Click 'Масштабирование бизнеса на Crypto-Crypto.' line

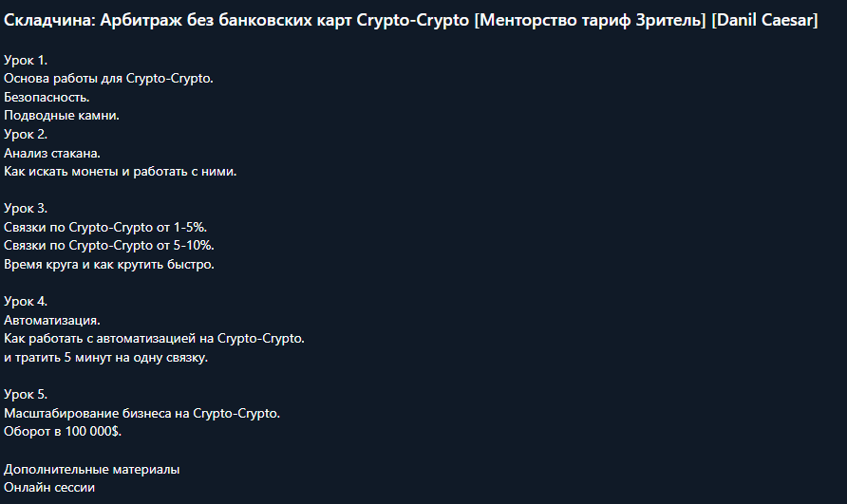pyautogui.click(x=141, y=413)
